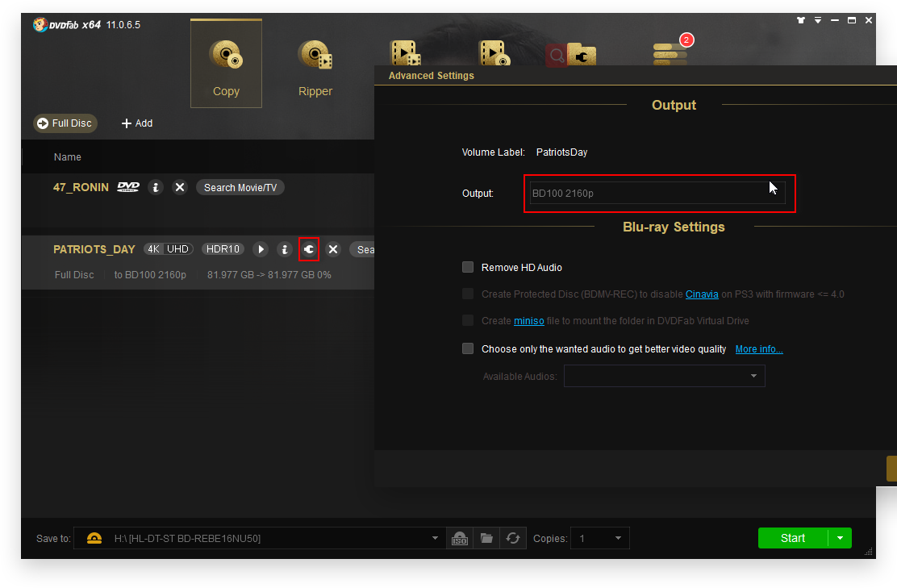Expand the Available Audios dropdown
This screenshot has height=588, width=897.
click(x=664, y=376)
